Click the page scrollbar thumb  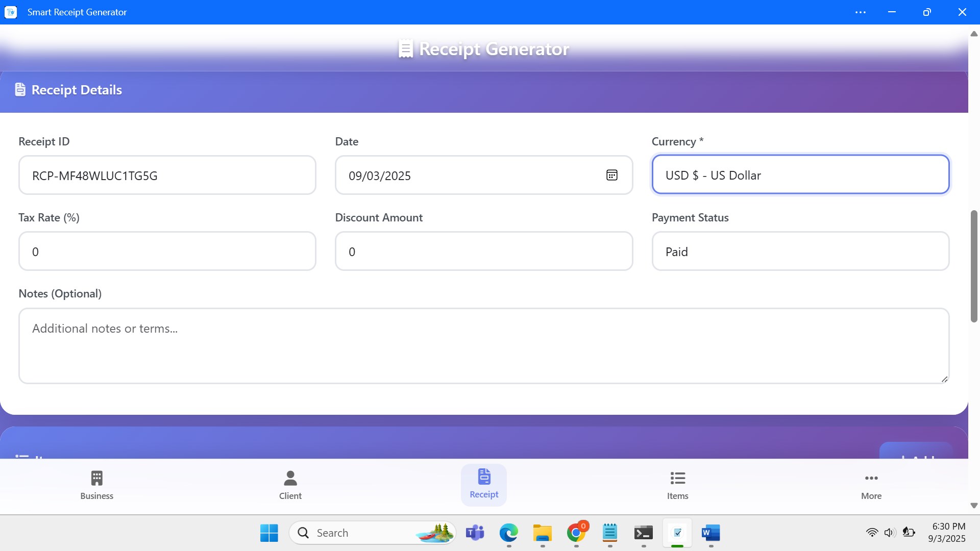[x=973, y=265]
